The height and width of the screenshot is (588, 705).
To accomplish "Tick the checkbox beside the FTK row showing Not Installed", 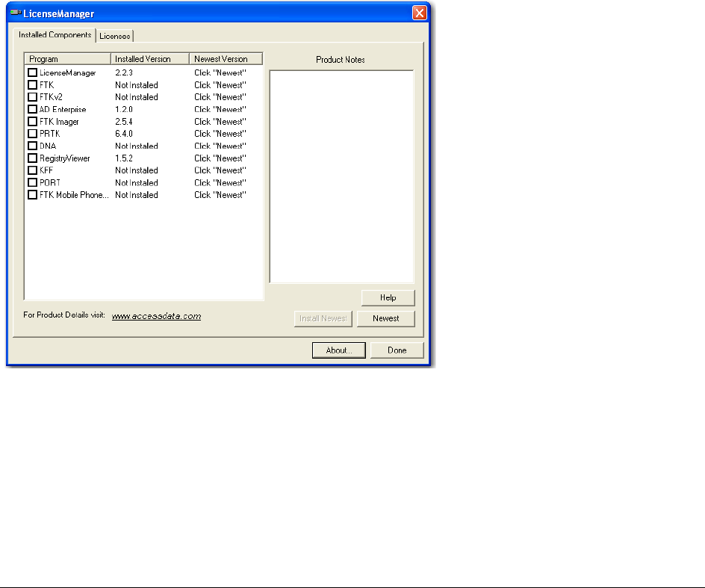I will [32, 84].
